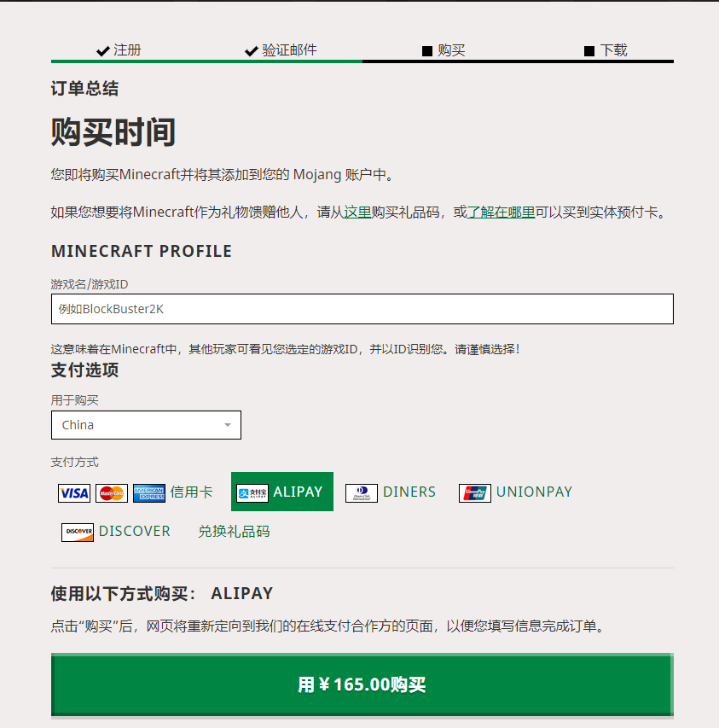Click the Diners Club card icon
Viewport: 719px width, 728px height.
(362, 493)
